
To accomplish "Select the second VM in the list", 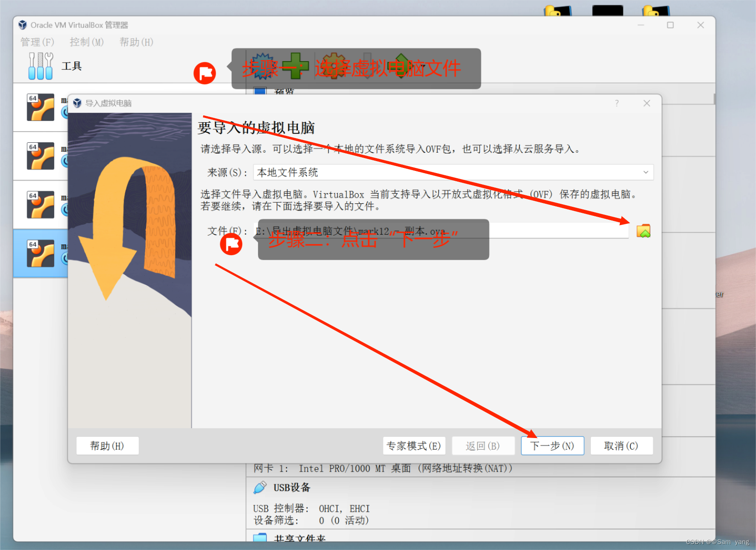I will (41, 156).
